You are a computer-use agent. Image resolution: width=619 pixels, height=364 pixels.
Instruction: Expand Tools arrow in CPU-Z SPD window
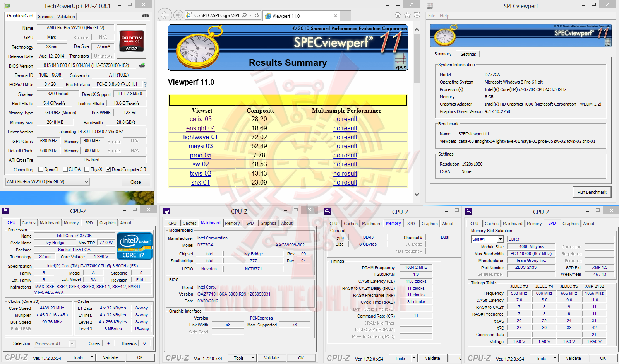[555, 358]
